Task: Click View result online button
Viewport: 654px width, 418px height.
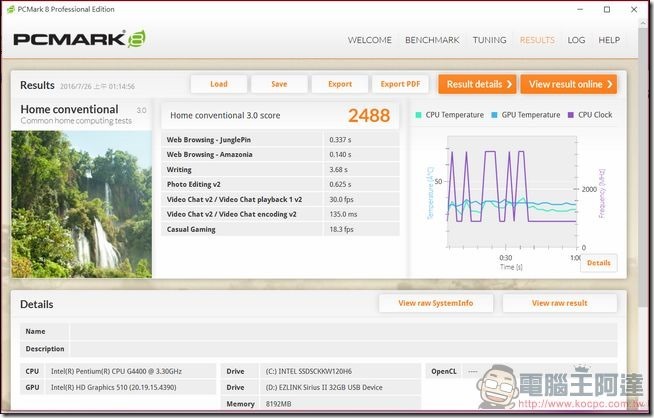Action: coord(568,84)
